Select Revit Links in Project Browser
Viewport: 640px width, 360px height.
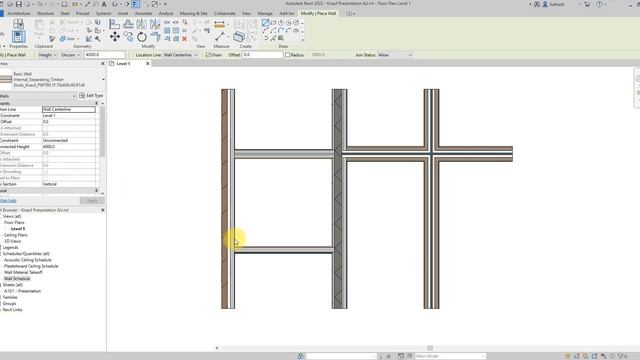13,310
